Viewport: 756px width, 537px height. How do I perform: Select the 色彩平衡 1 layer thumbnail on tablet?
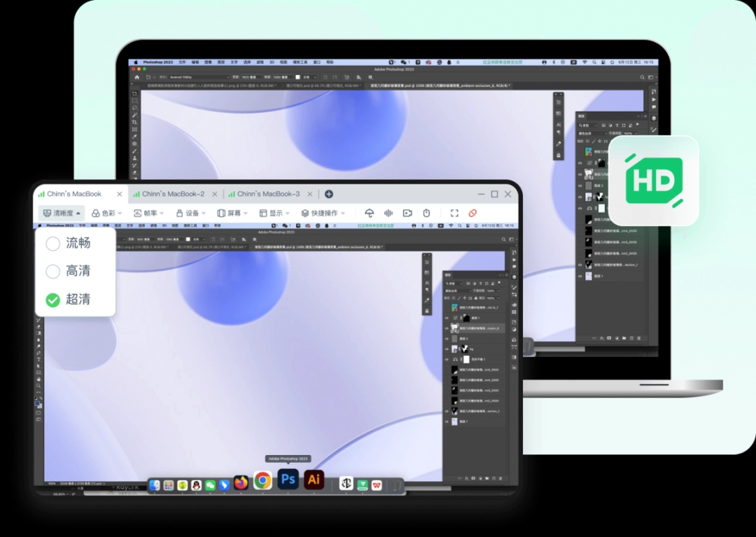[x=466, y=360]
